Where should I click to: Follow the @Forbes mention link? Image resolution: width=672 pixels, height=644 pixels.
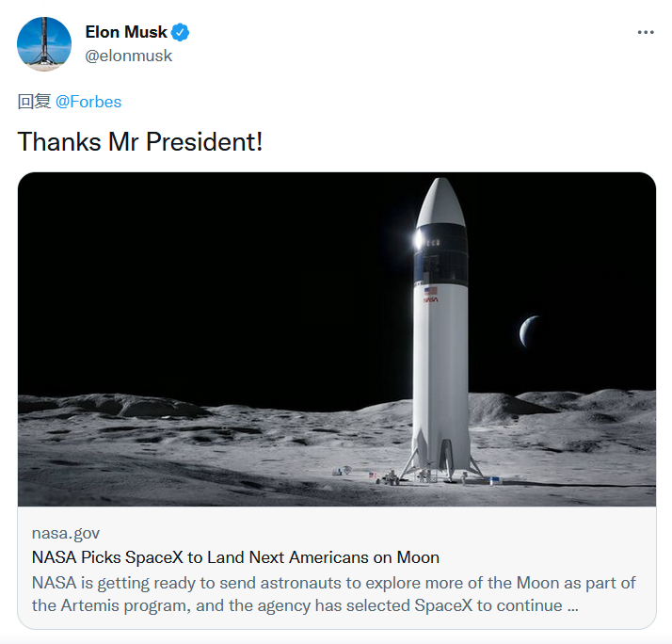pyautogui.click(x=88, y=102)
